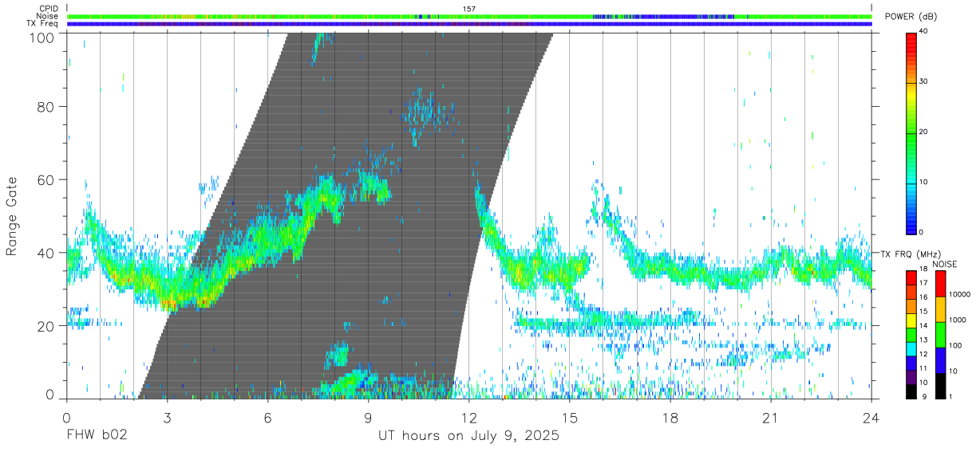
Task: Click the blue TX frequency strip bar
Action: (x=469, y=24)
